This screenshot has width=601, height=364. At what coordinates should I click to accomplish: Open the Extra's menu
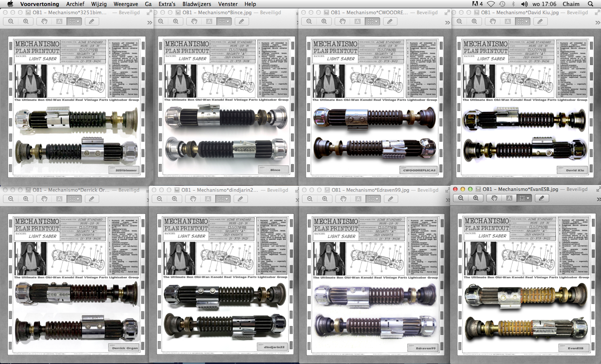point(167,4)
